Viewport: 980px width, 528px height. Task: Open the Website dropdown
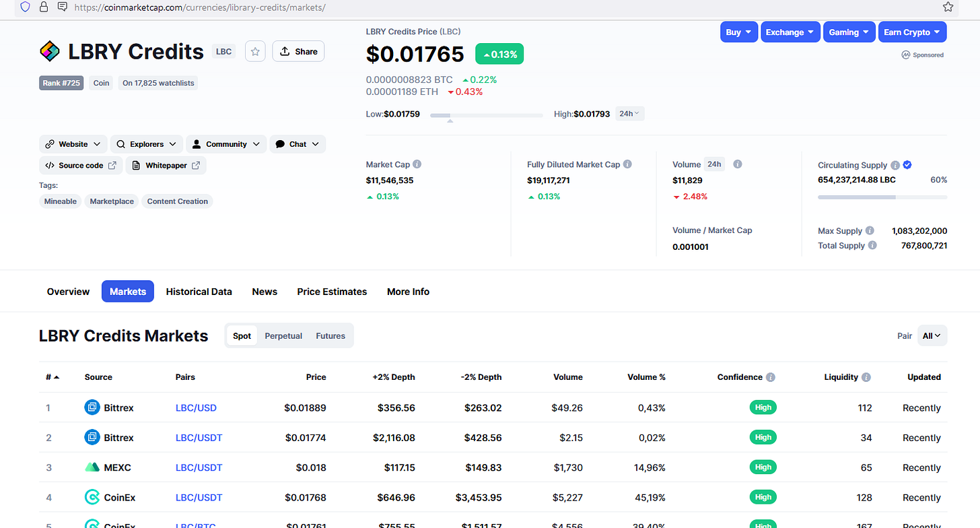73,144
